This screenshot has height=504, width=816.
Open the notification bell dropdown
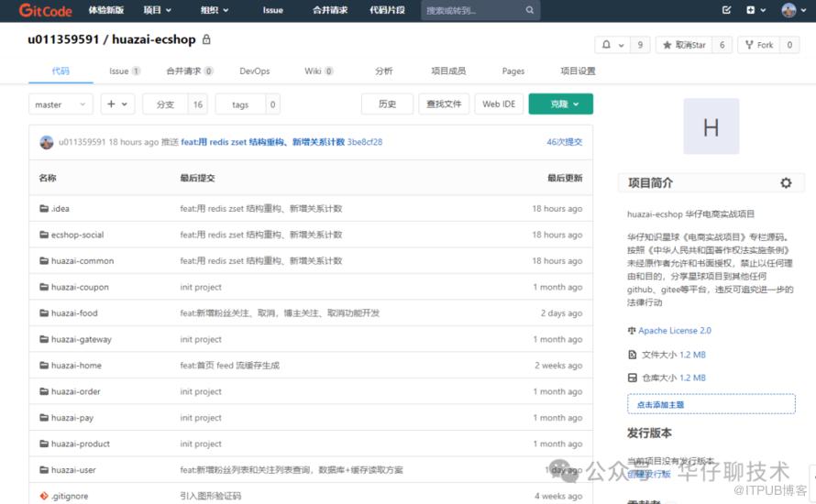pyautogui.click(x=612, y=45)
